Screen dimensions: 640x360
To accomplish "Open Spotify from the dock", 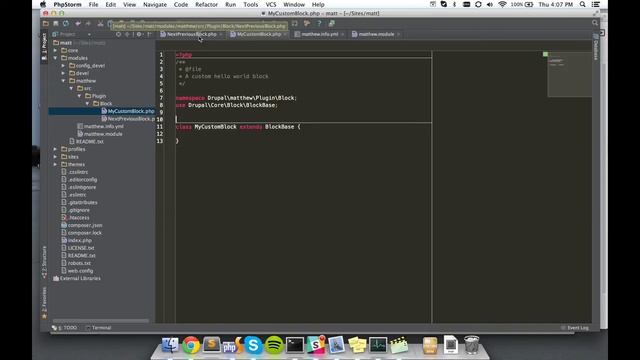I will (x=274, y=345).
